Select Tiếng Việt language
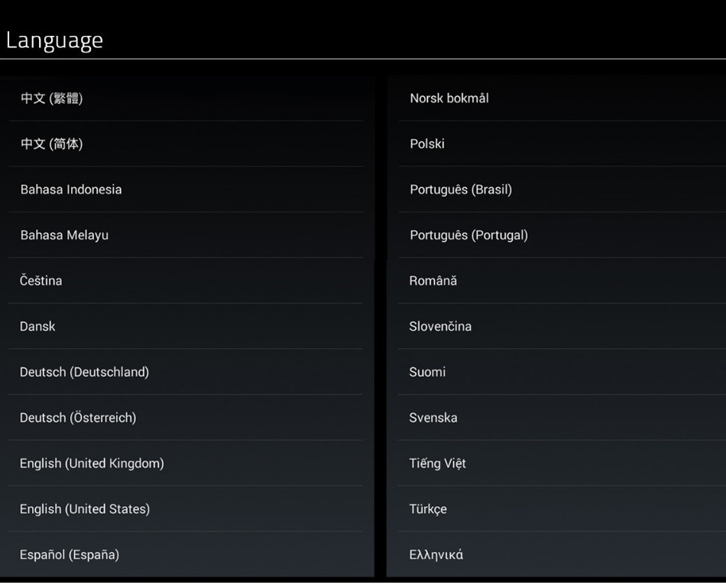 pyautogui.click(x=437, y=464)
